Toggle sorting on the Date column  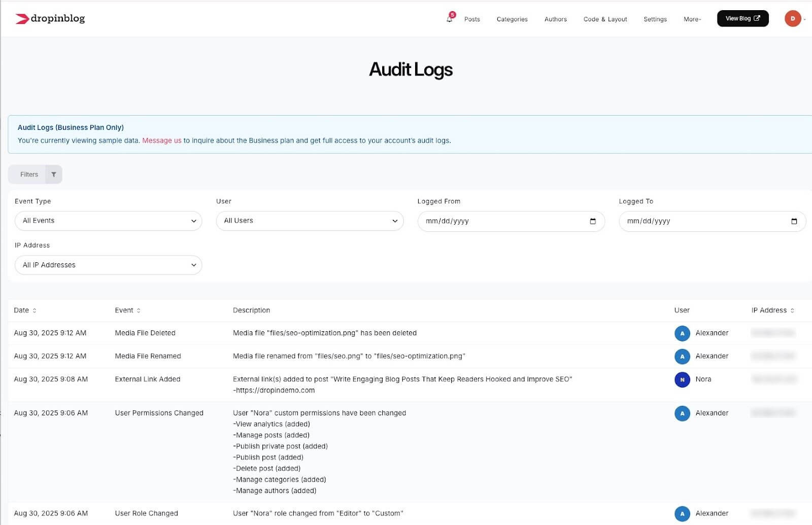tap(35, 310)
